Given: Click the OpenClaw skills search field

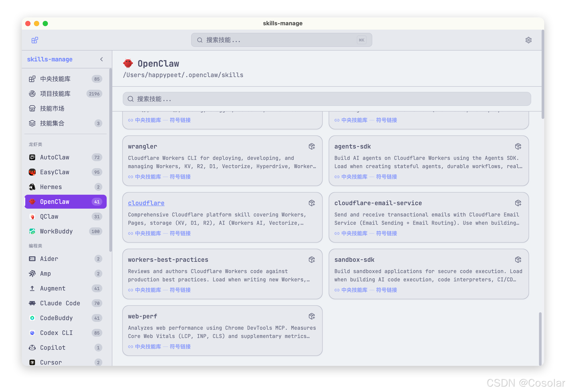Looking at the screenshot, I should click(327, 99).
